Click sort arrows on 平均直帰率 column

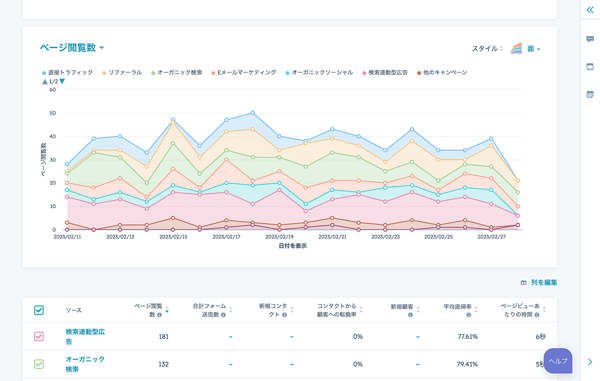[476, 310]
